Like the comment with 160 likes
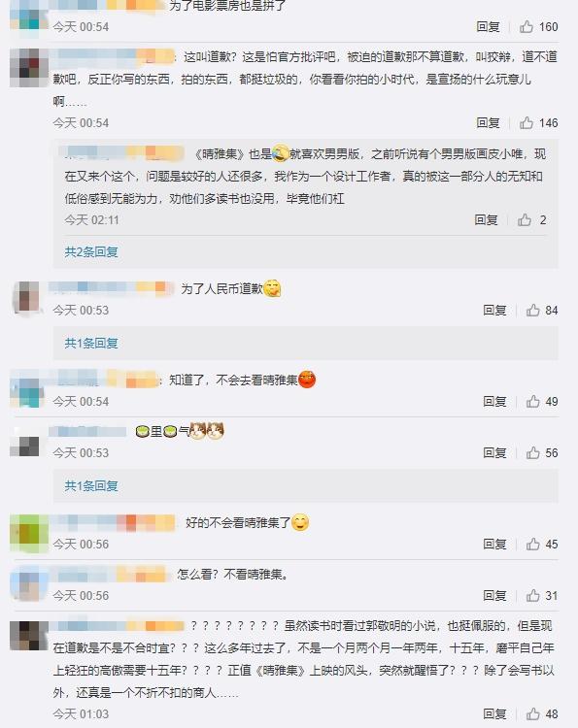This screenshot has height=728, width=578. [x=527, y=26]
